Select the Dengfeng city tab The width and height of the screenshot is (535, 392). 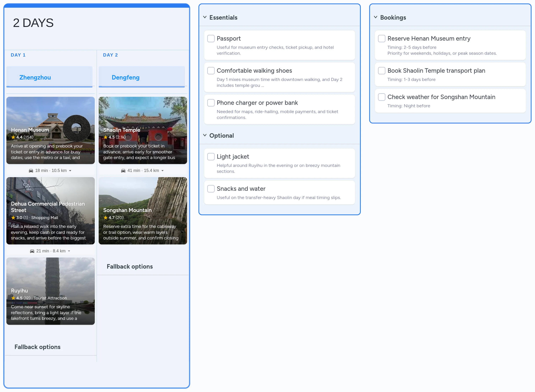pos(126,77)
